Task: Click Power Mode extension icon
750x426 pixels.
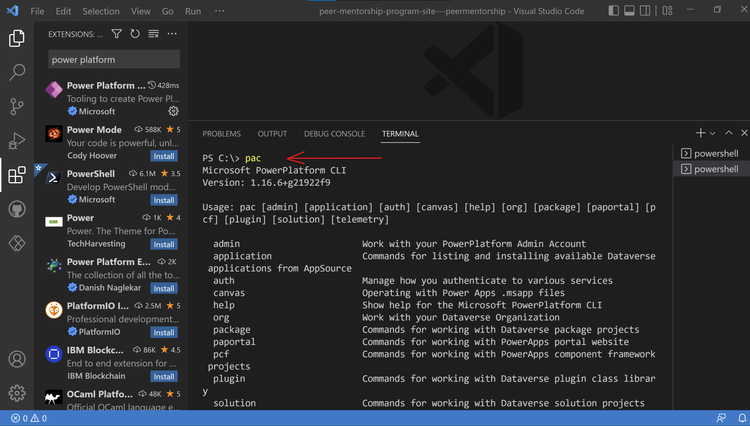Action: tap(54, 133)
